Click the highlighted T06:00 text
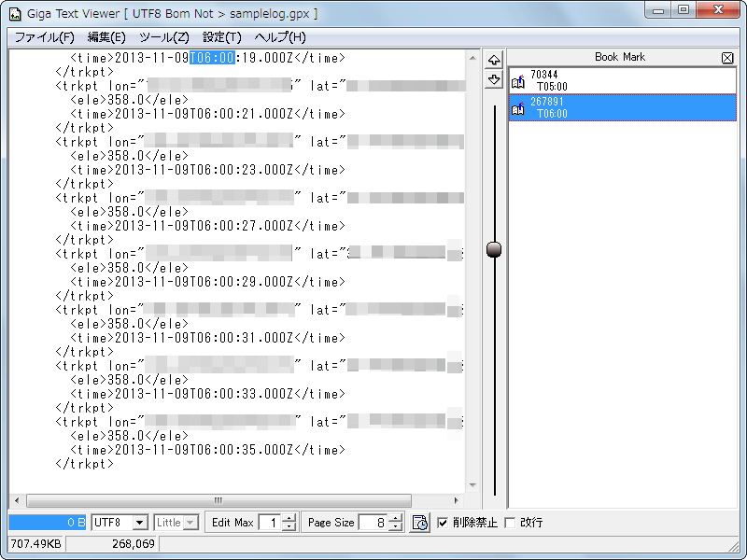This screenshot has height=560, width=747. pyautogui.click(x=212, y=58)
